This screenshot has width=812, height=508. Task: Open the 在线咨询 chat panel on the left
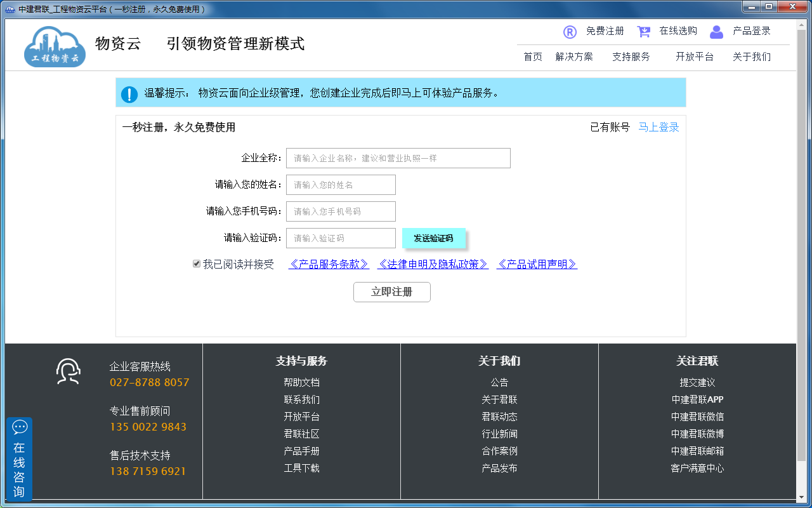(19, 457)
